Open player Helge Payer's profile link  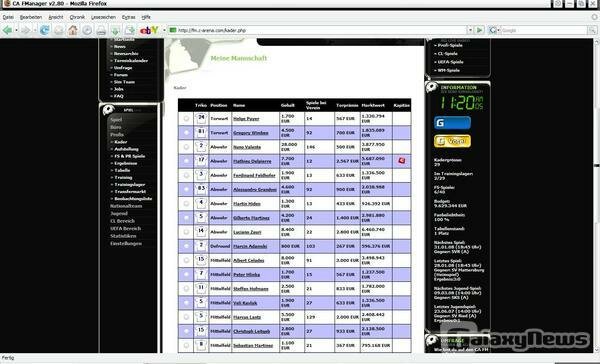[x=246, y=119]
